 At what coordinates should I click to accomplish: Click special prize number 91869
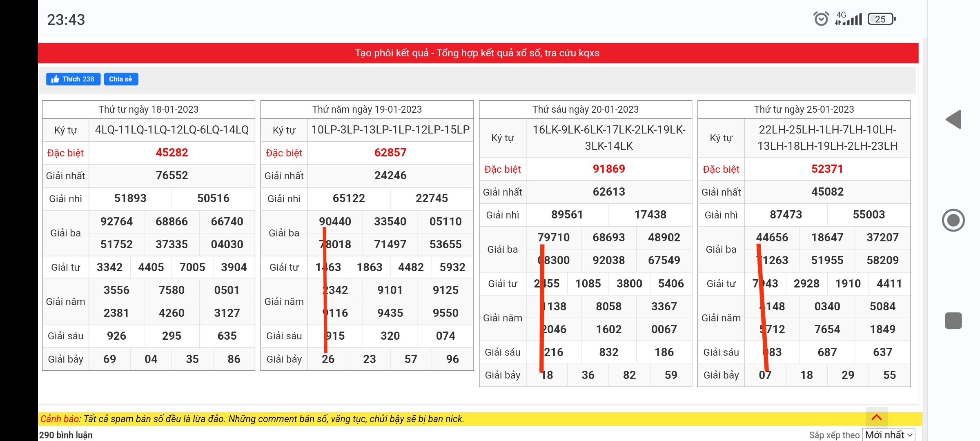pos(608,169)
